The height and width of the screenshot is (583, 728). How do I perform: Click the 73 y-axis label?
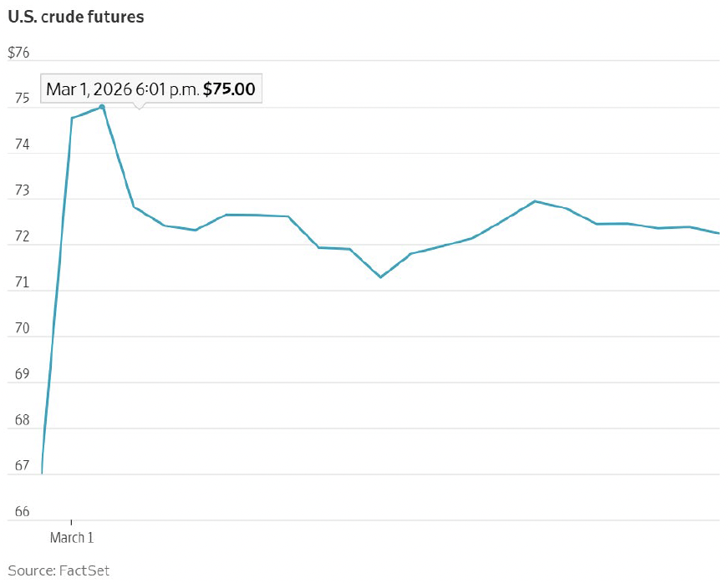(x=21, y=191)
